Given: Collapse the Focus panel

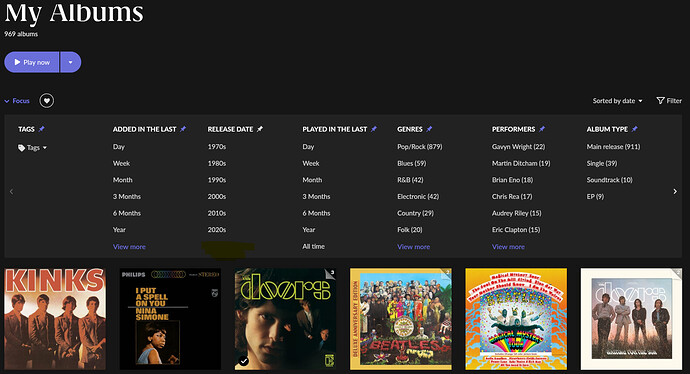Looking at the screenshot, I should point(17,101).
